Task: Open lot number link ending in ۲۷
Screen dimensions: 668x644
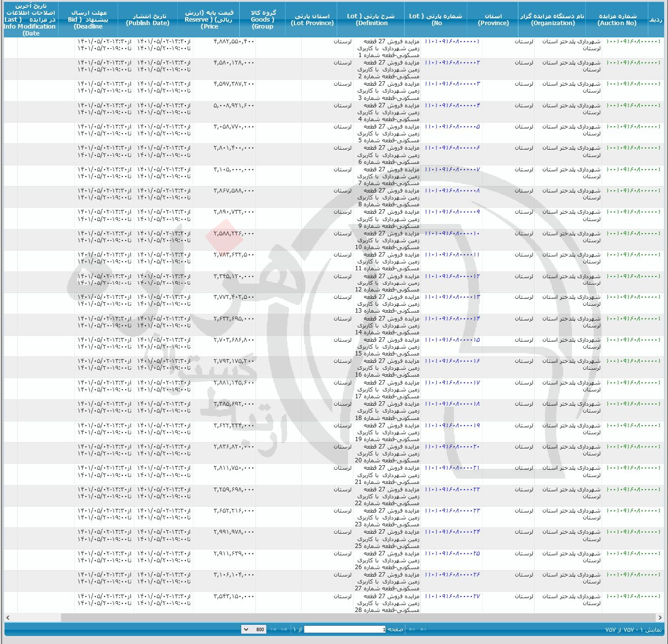Action: (452, 596)
